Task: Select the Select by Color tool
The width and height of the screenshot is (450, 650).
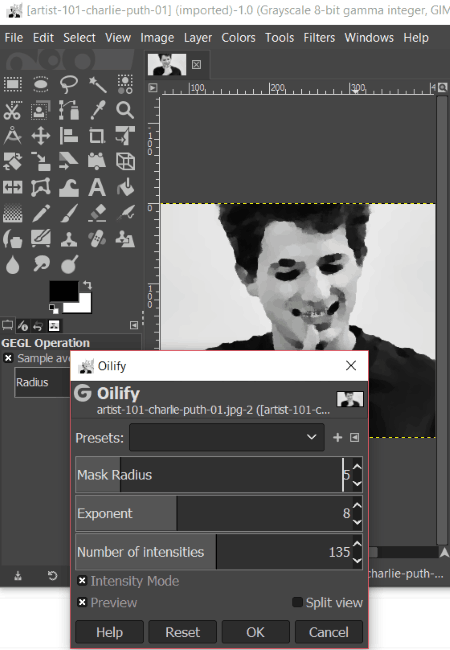Action: click(x=125, y=85)
